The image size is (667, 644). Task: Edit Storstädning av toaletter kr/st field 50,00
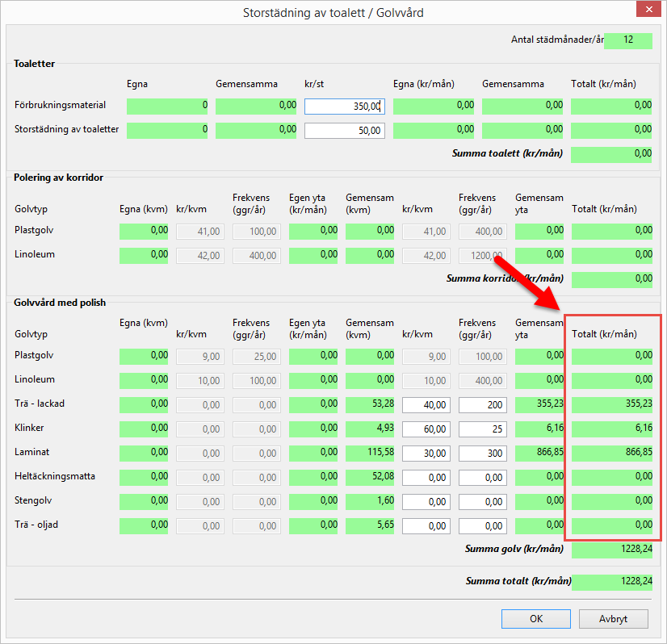coord(345,131)
